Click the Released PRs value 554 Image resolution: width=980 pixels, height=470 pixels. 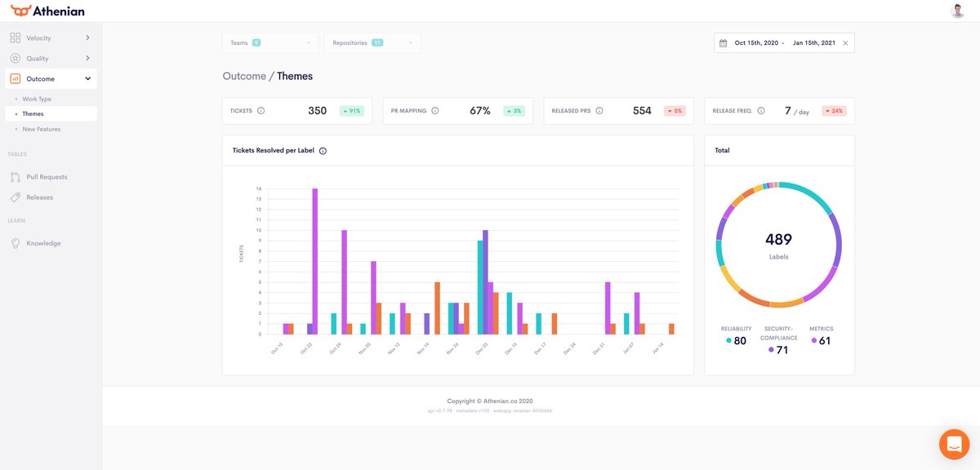click(x=642, y=111)
